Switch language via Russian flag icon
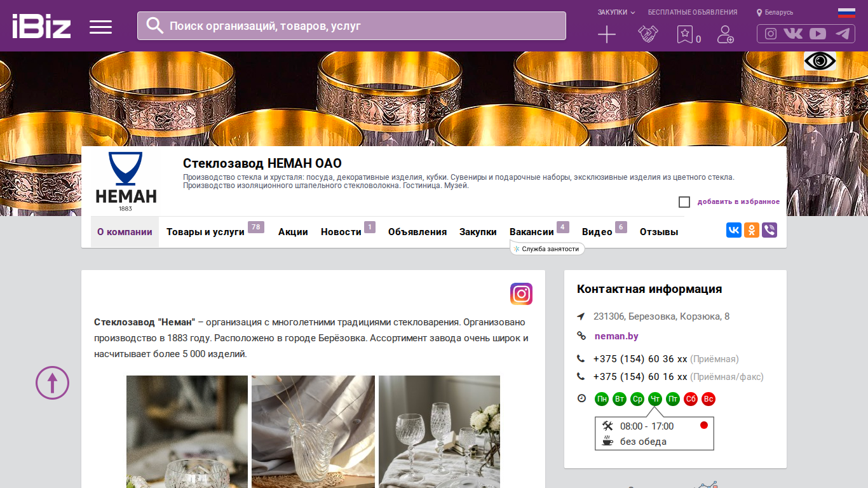This screenshot has width=868, height=488. click(x=846, y=12)
